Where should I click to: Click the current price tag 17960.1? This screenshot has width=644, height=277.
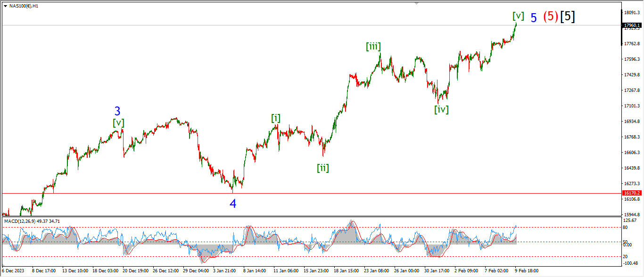pos(631,25)
